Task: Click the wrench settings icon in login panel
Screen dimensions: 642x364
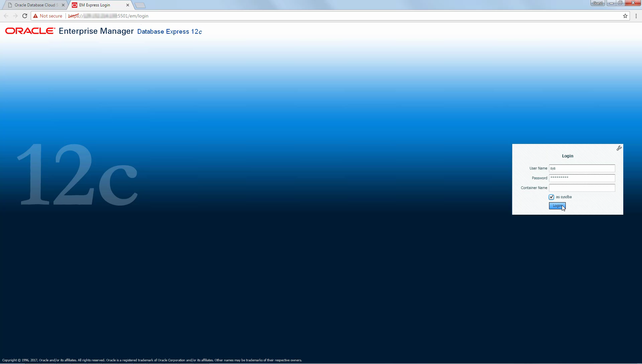Action: [619, 148]
